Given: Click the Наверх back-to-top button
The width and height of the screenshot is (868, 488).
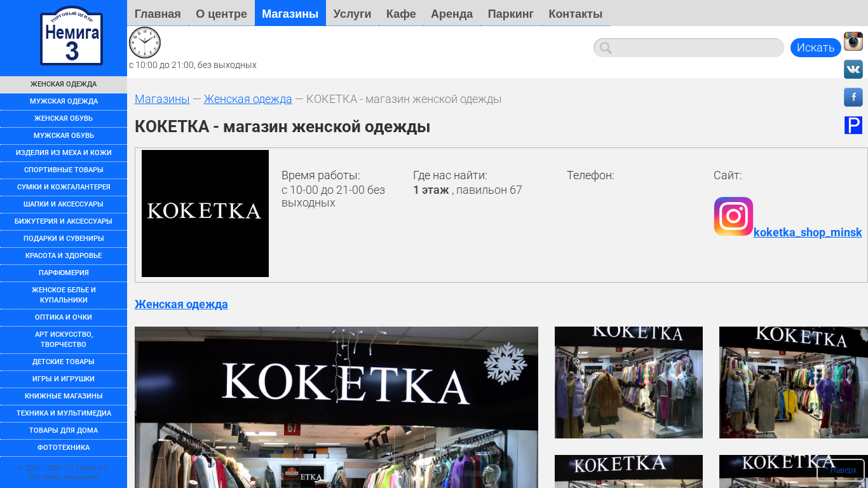Looking at the screenshot, I should [841, 470].
